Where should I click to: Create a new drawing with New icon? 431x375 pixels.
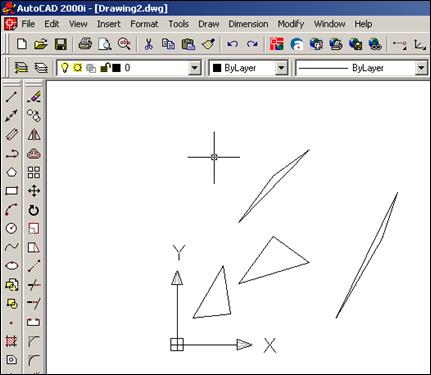[x=22, y=44]
